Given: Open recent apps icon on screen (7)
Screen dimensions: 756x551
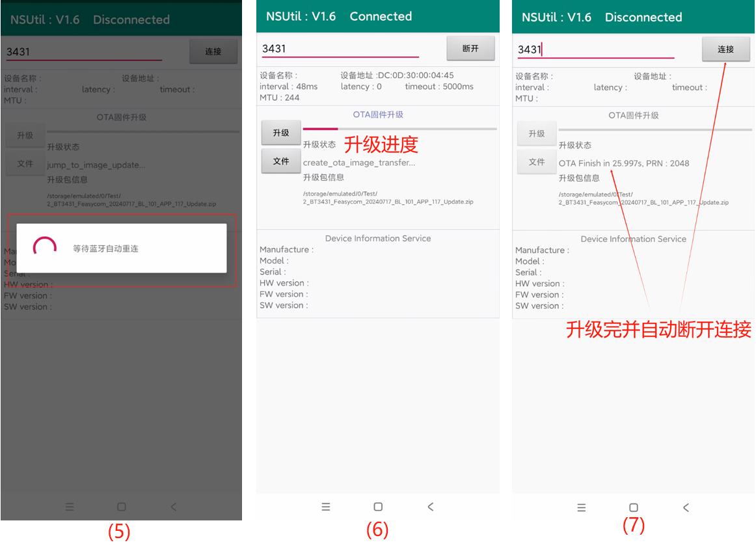Looking at the screenshot, I should [x=582, y=507].
